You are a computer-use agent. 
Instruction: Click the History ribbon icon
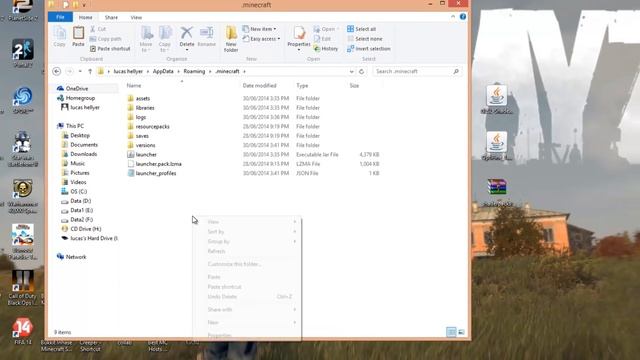coord(326,49)
